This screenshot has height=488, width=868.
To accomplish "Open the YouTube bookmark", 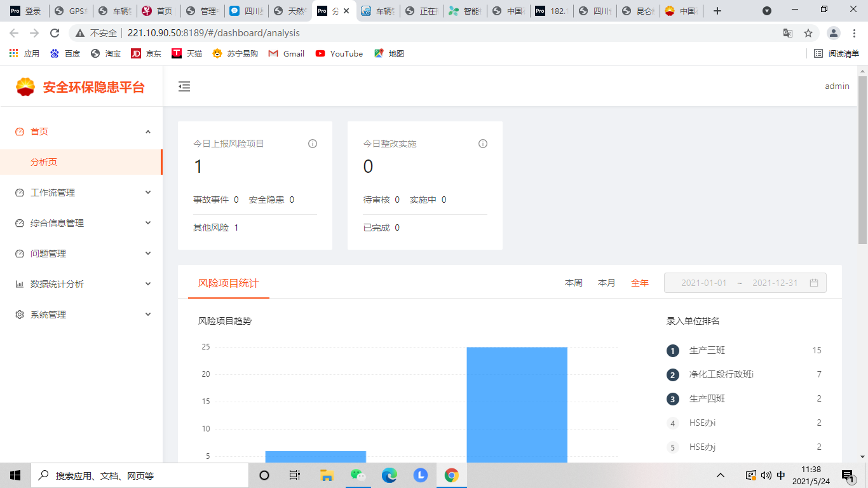I will pos(339,53).
